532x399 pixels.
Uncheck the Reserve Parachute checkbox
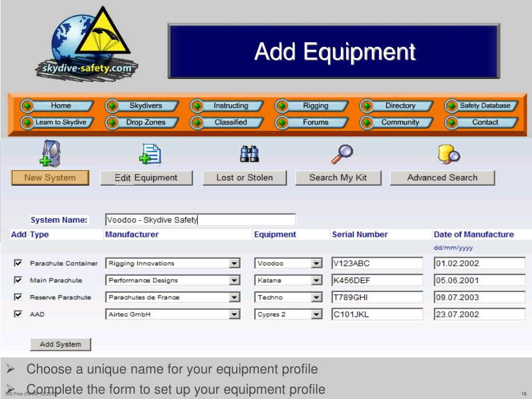click(x=18, y=297)
